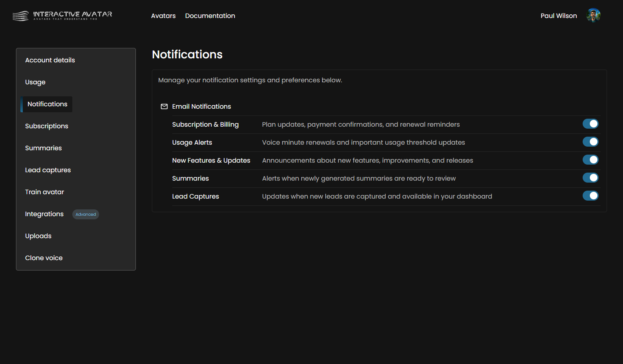The image size is (623, 364).
Task: Open Uploads in the sidebar
Action: 38,236
